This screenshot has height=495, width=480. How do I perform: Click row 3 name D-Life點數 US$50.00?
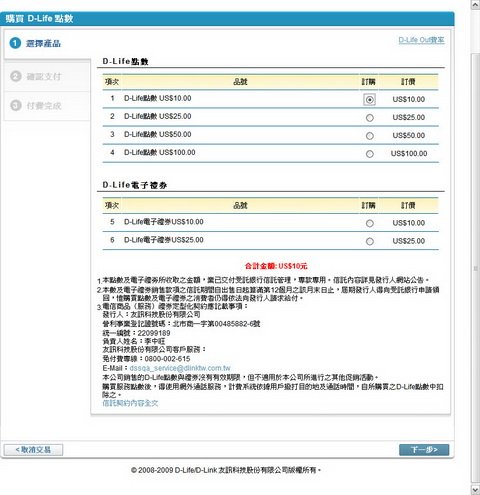(x=157, y=134)
